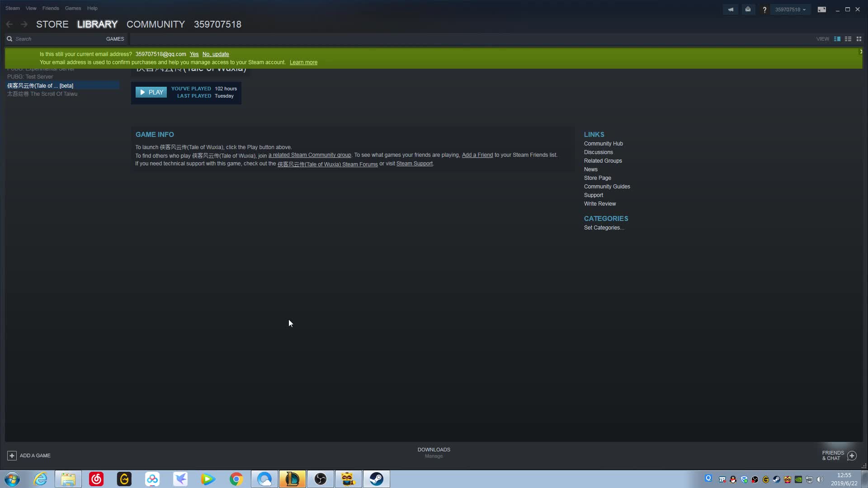Open the announcements megaphone icon
This screenshot has height=488, width=868.
click(x=731, y=9)
